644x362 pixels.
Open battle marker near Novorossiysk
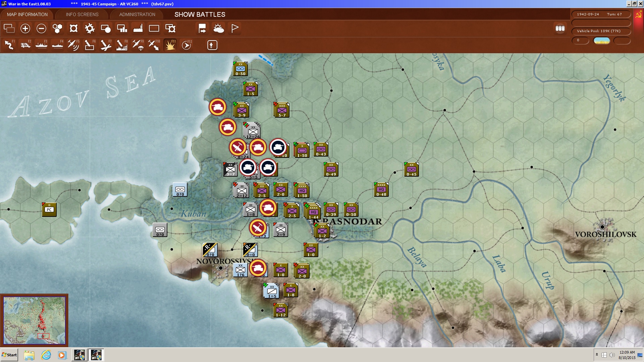coord(258,268)
